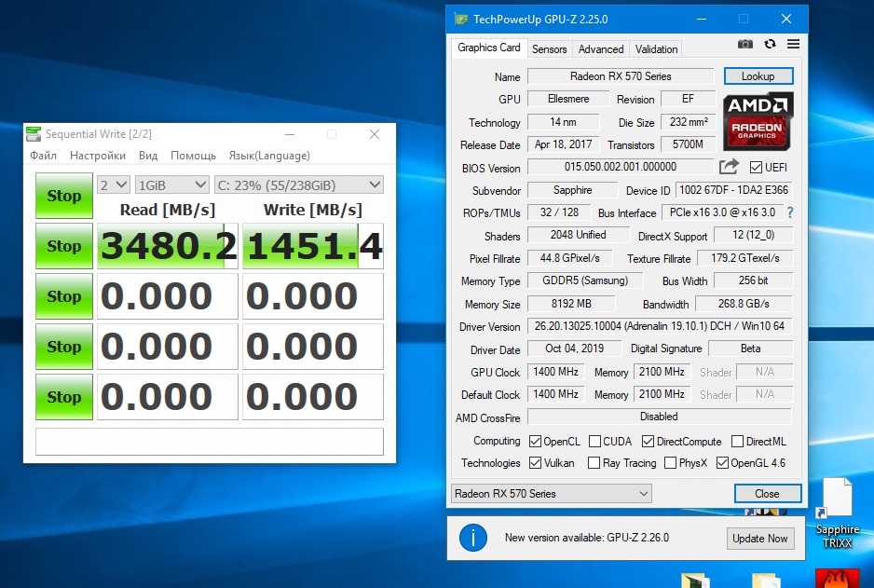The width and height of the screenshot is (874, 588).
Task: Click the Update Now button
Action: tap(759, 539)
